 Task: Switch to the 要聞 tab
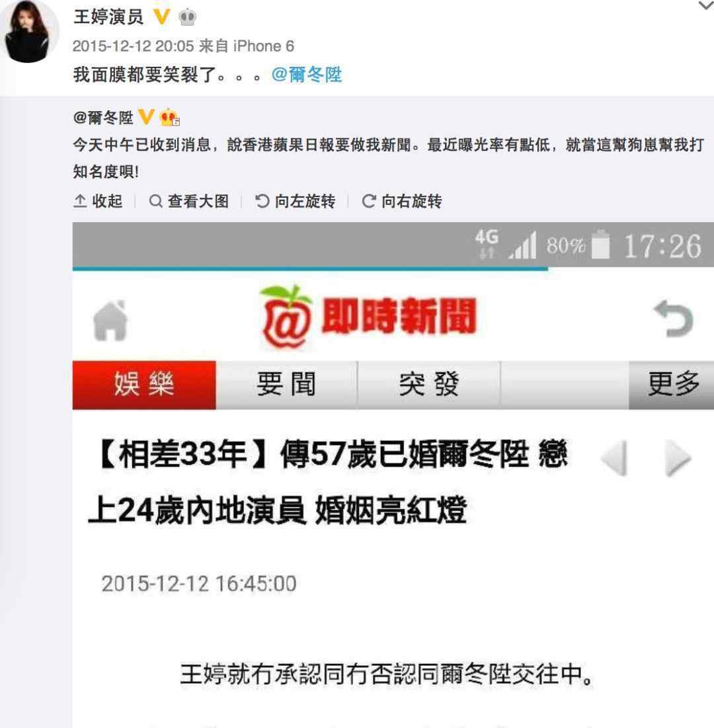pos(286,384)
